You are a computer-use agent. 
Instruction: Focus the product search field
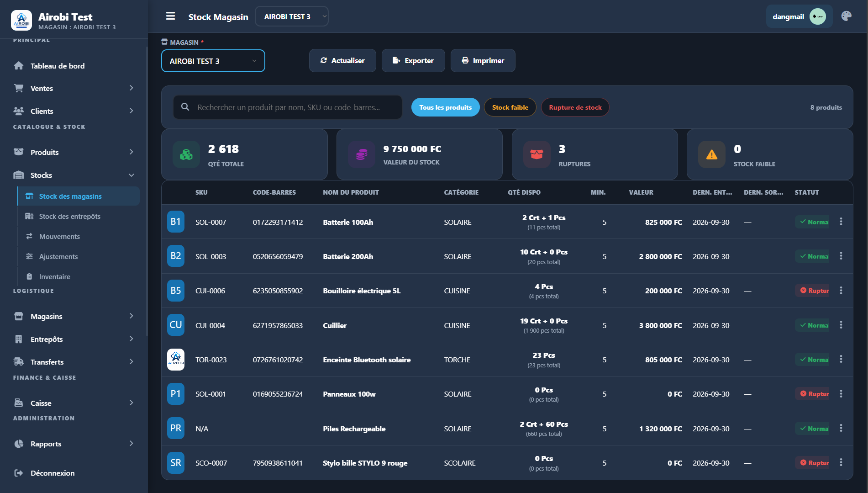tap(288, 107)
